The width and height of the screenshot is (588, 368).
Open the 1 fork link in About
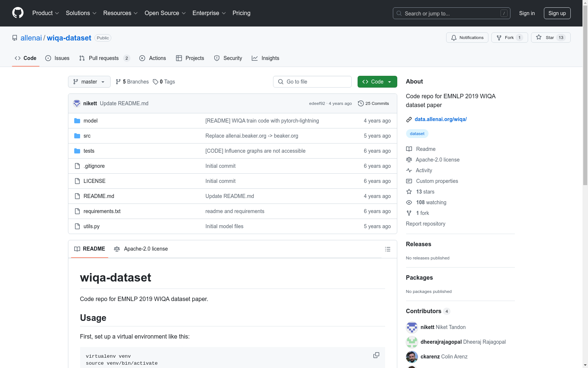(x=423, y=213)
